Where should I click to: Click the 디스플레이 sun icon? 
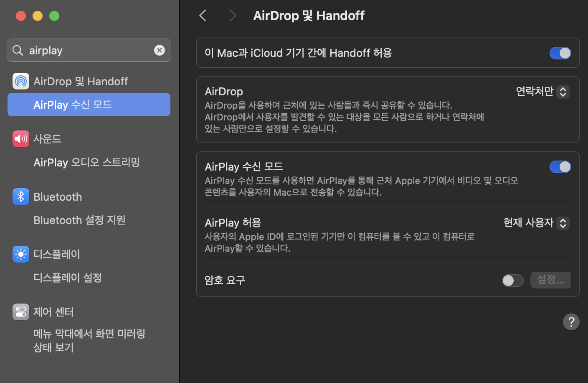point(21,254)
